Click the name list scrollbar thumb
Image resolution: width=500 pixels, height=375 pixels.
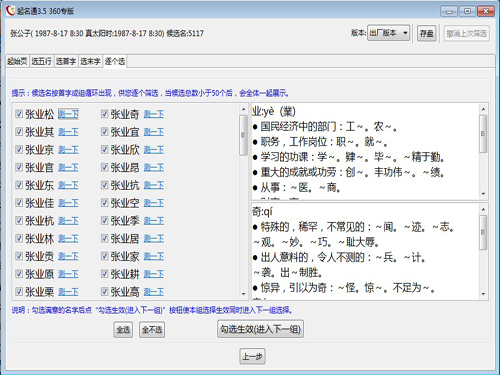243,135
